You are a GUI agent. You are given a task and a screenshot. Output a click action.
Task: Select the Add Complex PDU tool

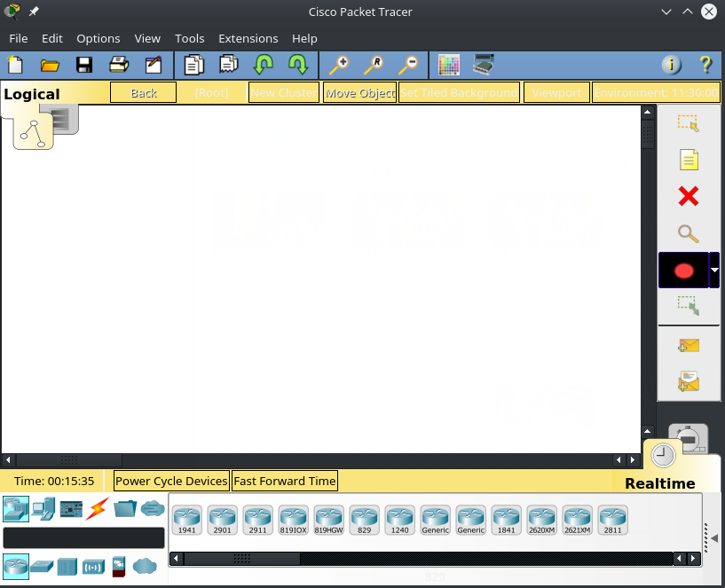[x=689, y=380]
